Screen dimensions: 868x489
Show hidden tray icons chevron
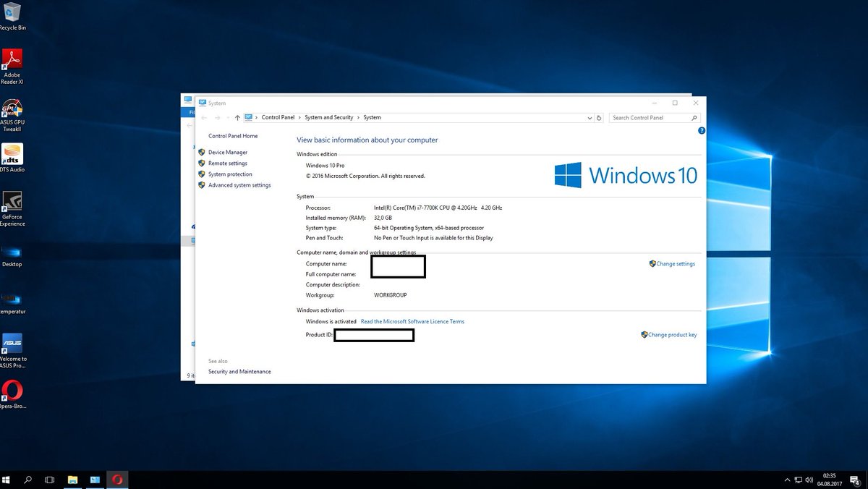tap(788, 480)
